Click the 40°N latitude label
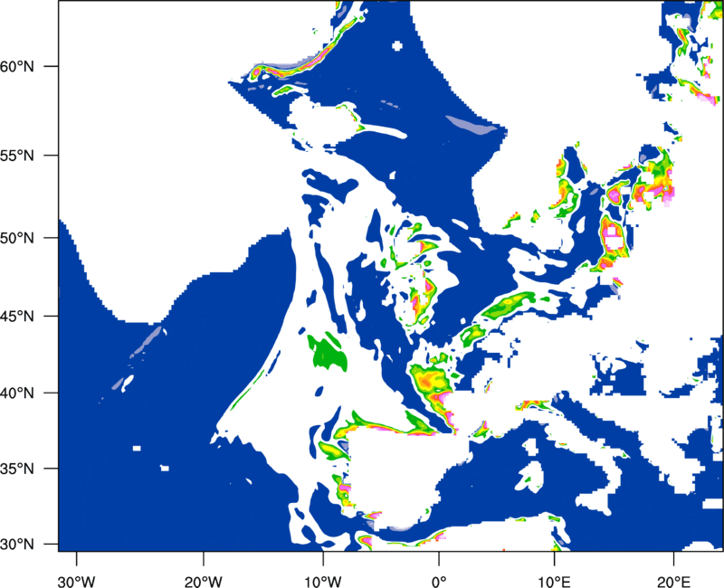 [17, 394]
